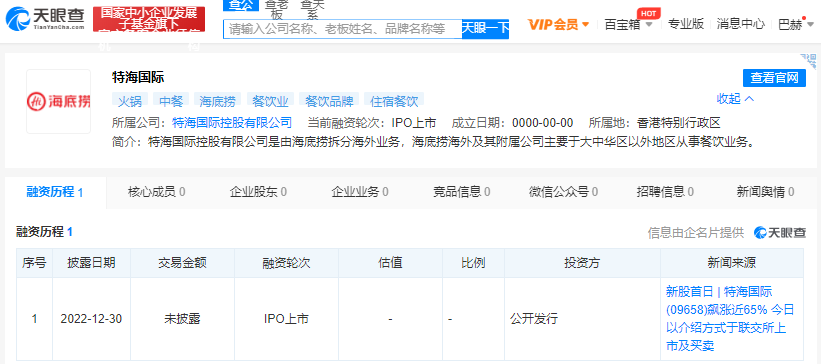821x364 pixels.
Task: Open the 竞品信息 tab
Action: pos(461,192)
